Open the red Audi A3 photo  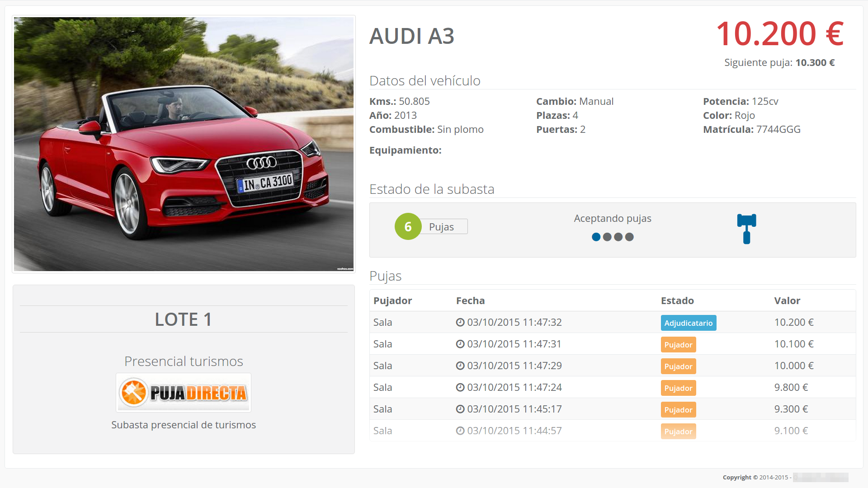click(184, 144)
